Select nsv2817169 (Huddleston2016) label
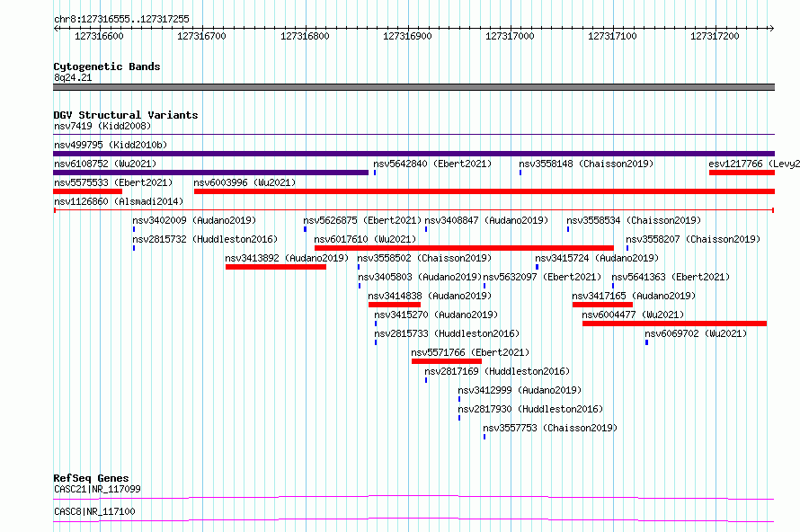The image size is (800, 532). 497,371
